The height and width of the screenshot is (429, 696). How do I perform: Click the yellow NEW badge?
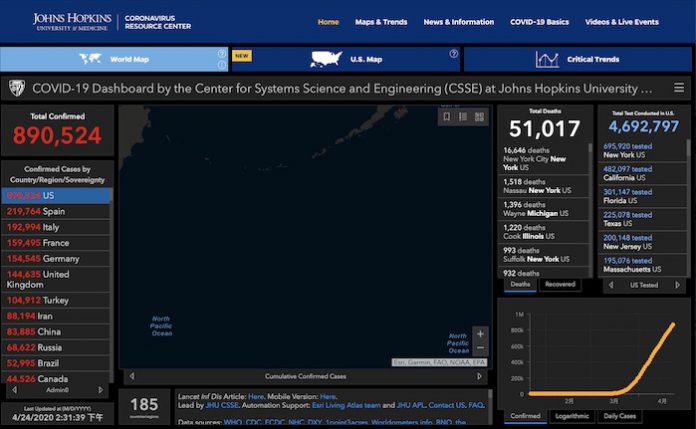click(x=242, y=56)
